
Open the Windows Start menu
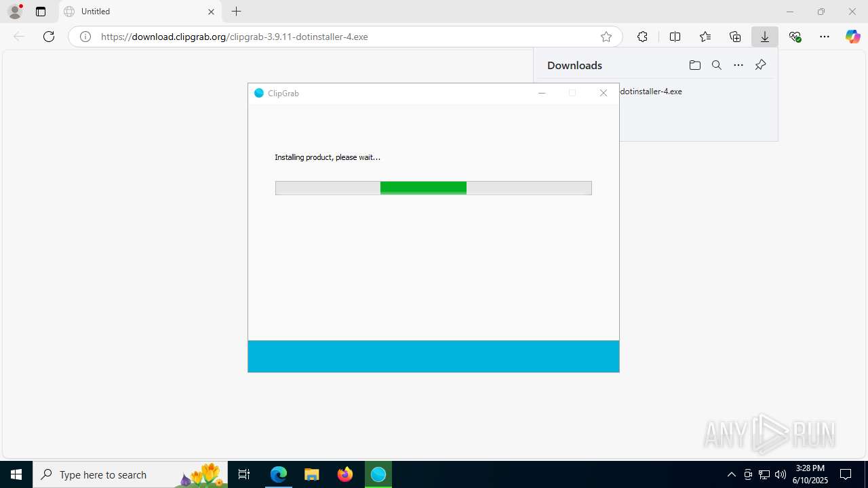[x=16, y=474]
